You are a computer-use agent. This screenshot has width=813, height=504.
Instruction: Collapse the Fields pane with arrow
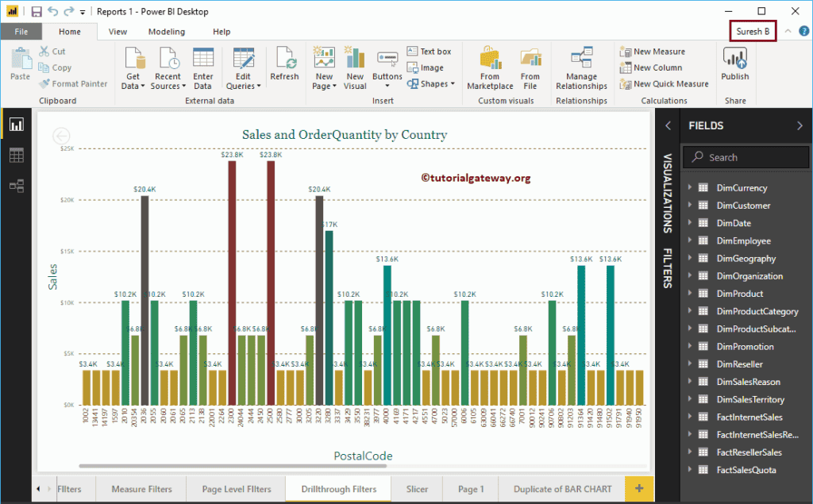coord(800,125)
